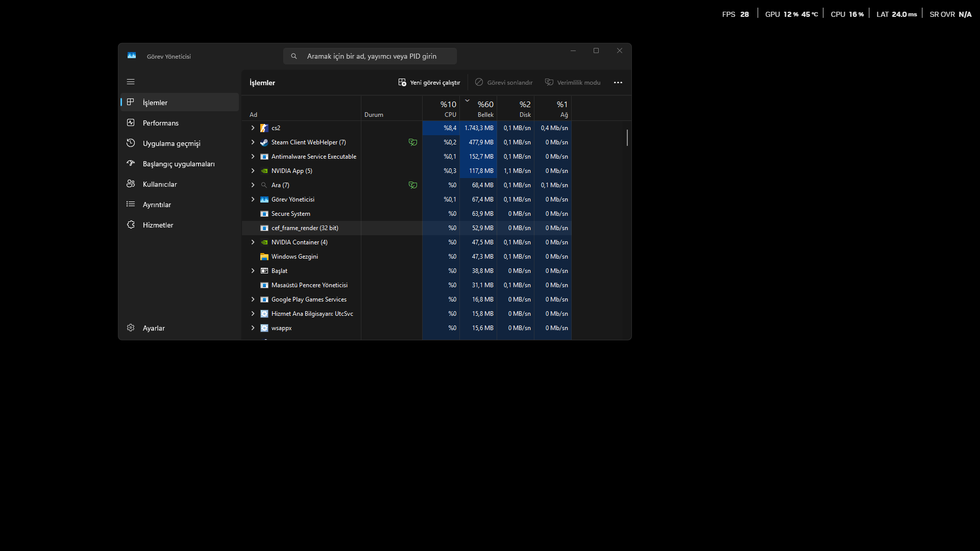Expand Hizmet Ana Bilgisayarı UtcSvc group
Screen dimensions: 980x551
pyautogui.click(x=253, y=314)
